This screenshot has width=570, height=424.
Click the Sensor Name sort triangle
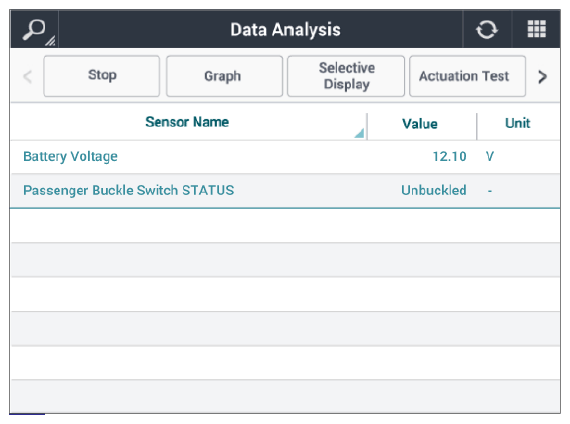pos(360,133)
